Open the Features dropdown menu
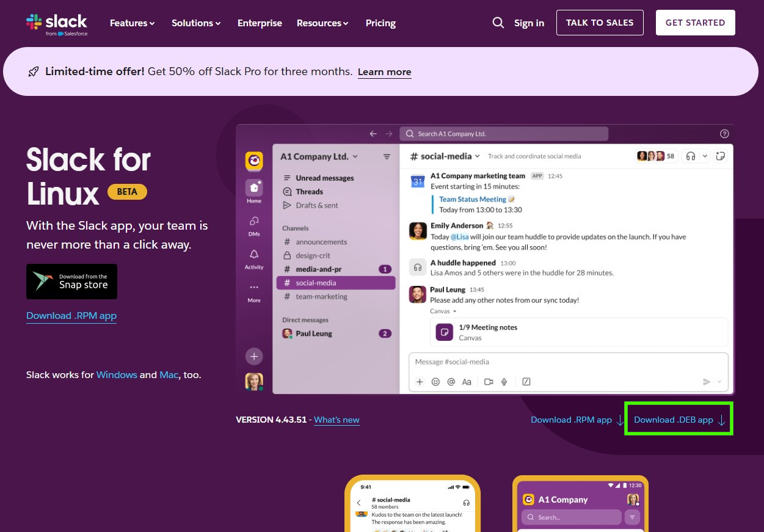Viewport: 764px width, 532px height. (x=132, y=23)
